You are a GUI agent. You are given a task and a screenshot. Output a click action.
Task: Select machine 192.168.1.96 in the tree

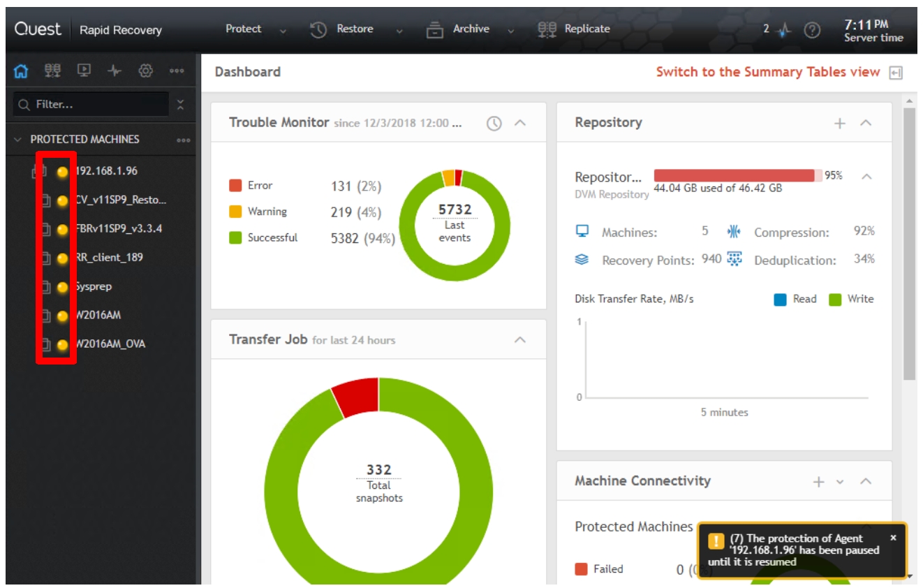[x=107, y=171]
